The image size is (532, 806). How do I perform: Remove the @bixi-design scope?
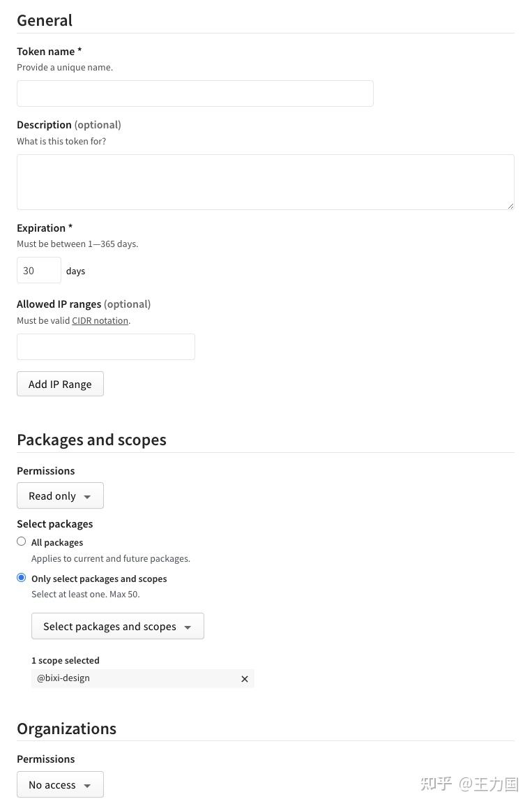coord(245,679)
